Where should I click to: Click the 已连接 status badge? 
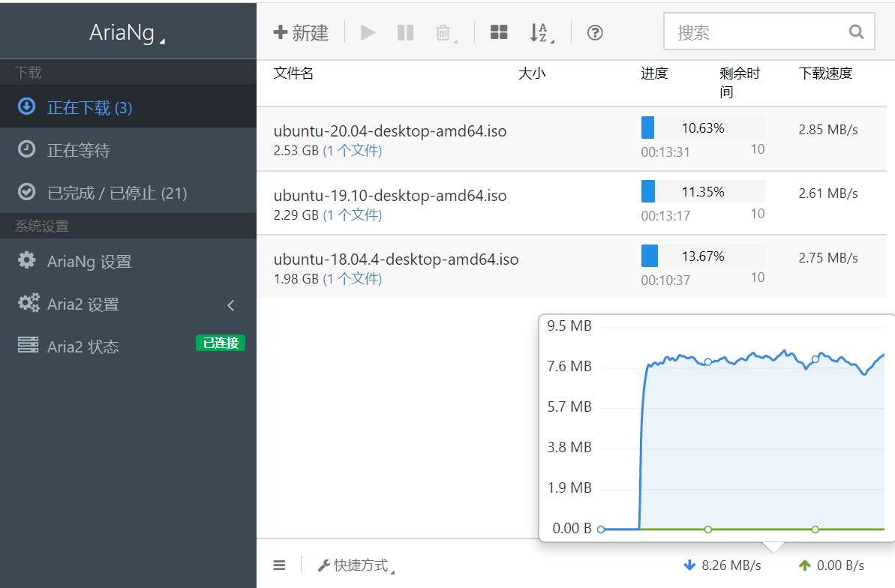221,343
